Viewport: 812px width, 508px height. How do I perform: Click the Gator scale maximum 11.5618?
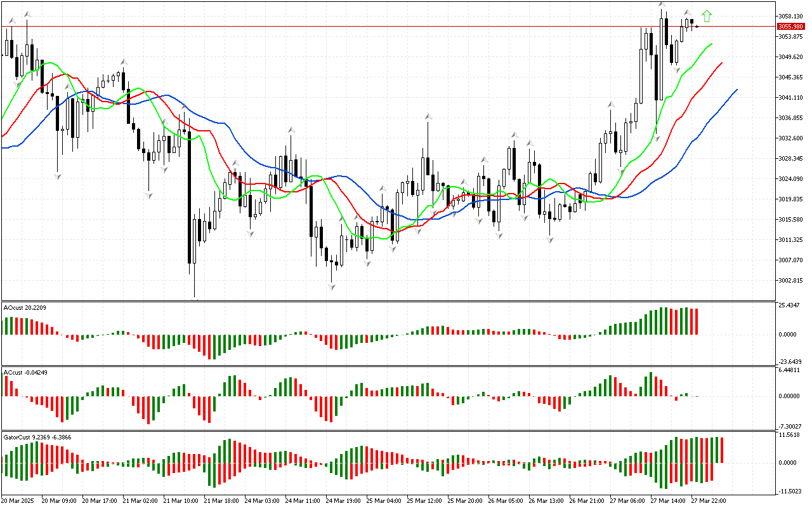coord(790,435)
